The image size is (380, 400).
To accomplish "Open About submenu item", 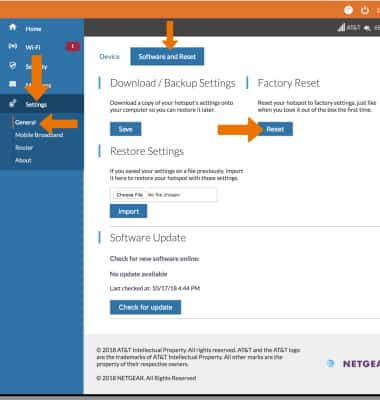I will pos(23,160).
